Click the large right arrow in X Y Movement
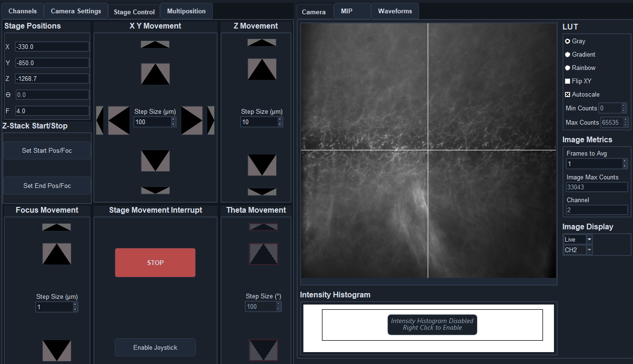Viewport: 633px width, 364px height. (192, 120)
